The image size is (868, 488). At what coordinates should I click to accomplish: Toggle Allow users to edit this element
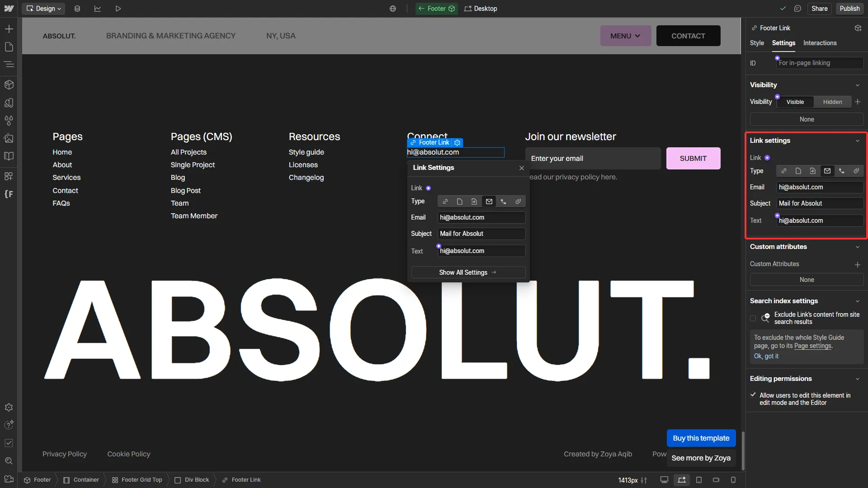pyautogui.click(x=753, y=395)
